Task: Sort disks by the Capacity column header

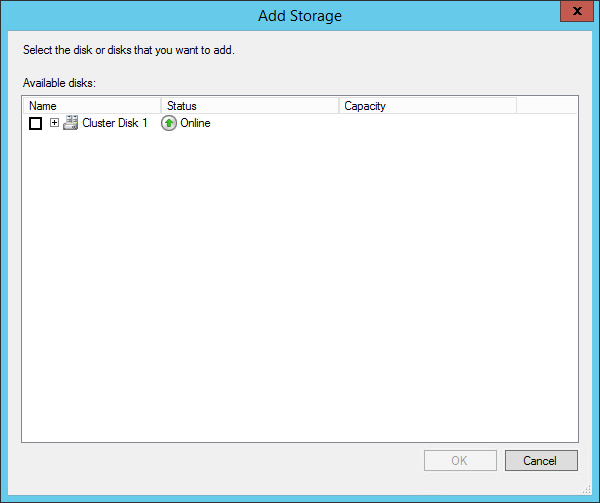Action: [427, 105]
